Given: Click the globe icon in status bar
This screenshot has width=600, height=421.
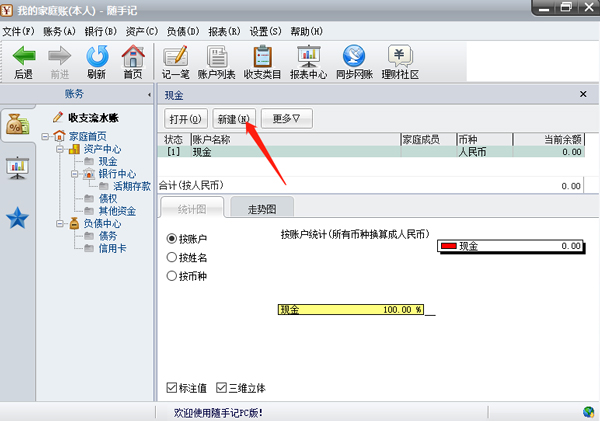Looking at the screenshot, I should 589,412.
